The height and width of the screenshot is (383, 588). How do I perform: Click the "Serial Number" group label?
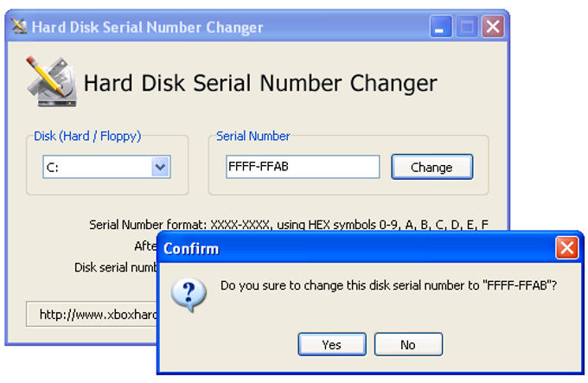[x=253, y=136]
